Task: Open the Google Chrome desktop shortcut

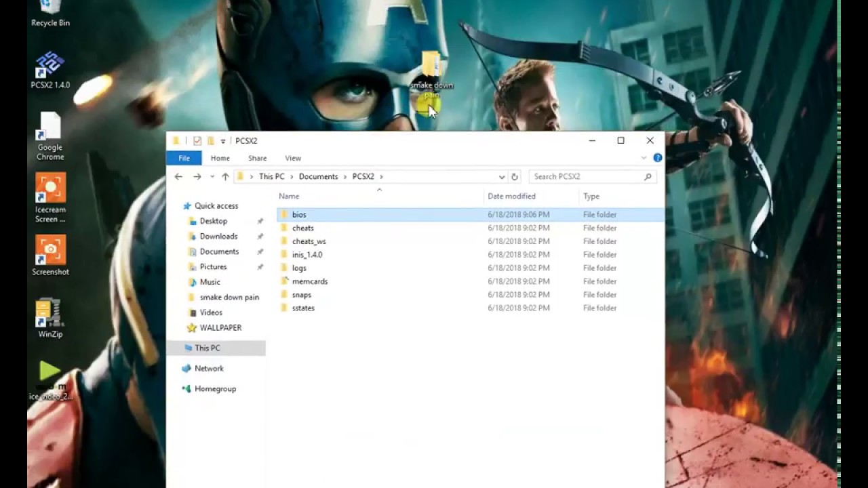Action: click(x=50, y=137)
